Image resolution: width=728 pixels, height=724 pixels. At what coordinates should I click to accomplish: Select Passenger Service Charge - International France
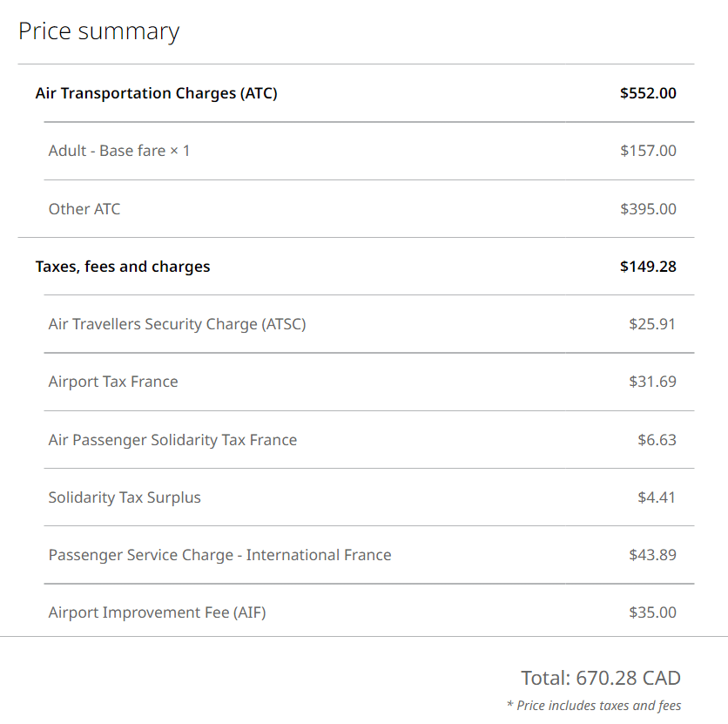click(220, 555)
